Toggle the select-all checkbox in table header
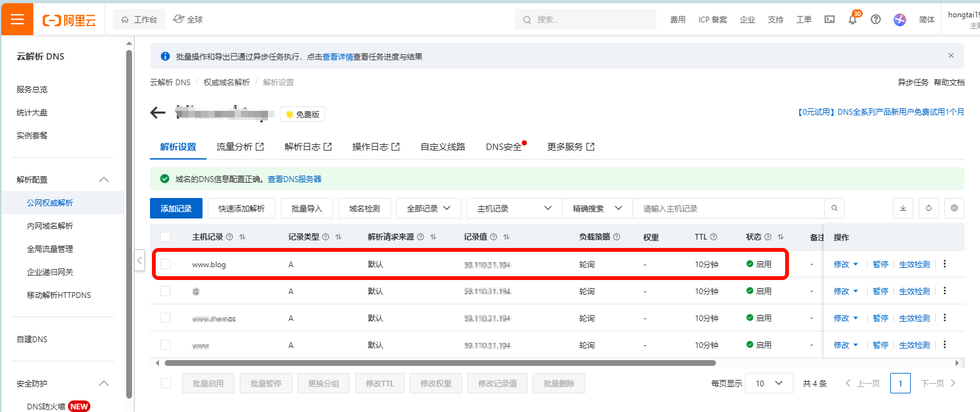 165,237
